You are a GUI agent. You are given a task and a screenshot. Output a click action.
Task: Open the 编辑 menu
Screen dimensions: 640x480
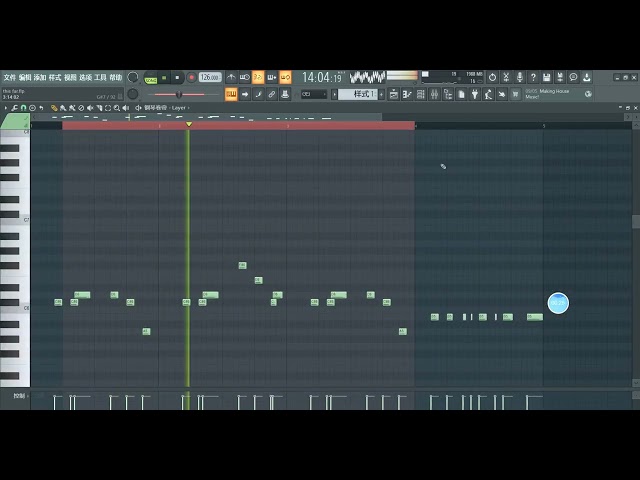pos(24,77)
